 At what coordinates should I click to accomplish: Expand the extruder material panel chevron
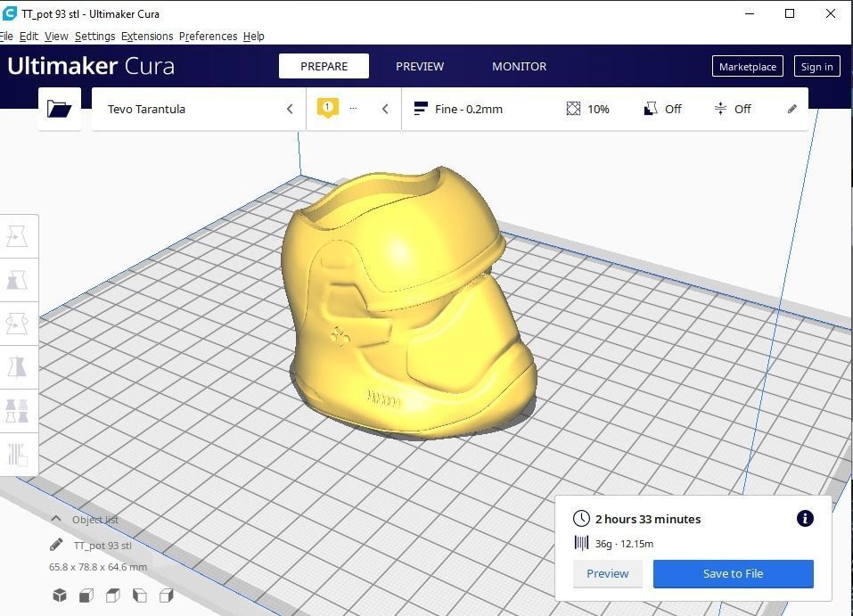pos(385,109)
